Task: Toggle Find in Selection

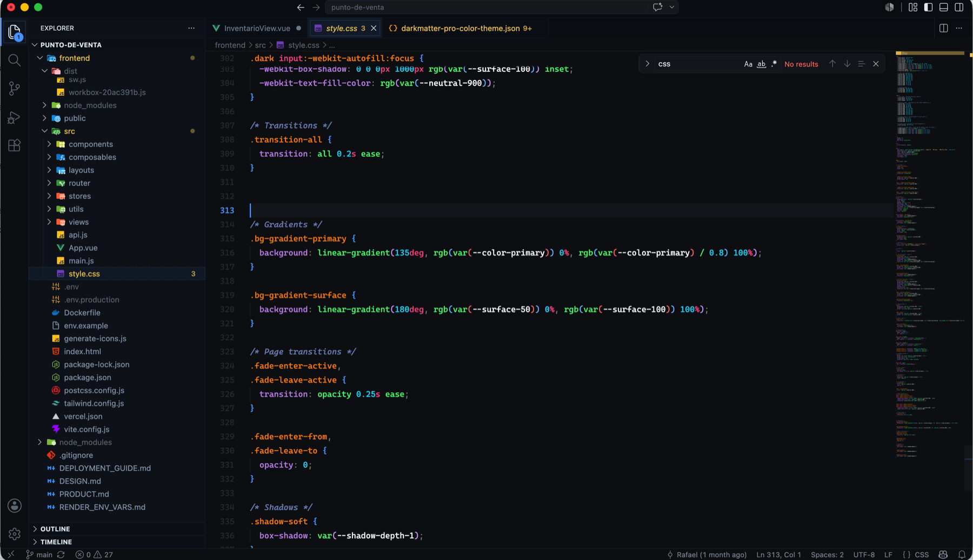Action: [x=862, y=64]
